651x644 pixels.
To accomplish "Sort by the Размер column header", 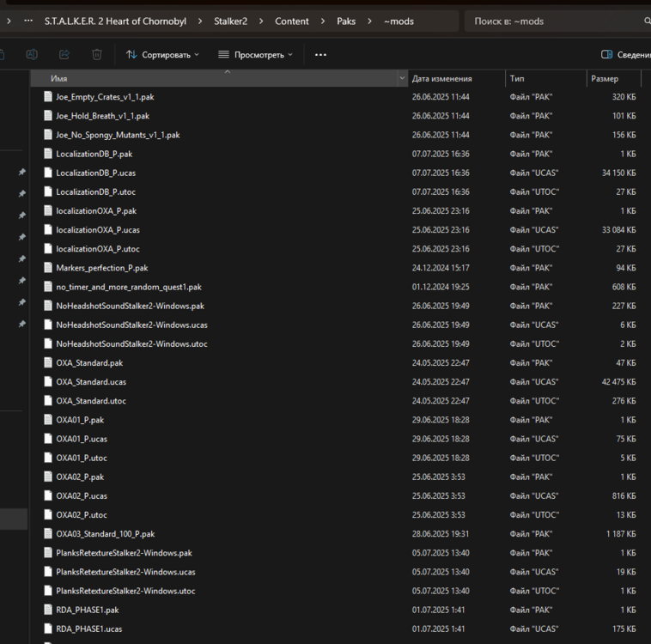I will click(603, 78).
